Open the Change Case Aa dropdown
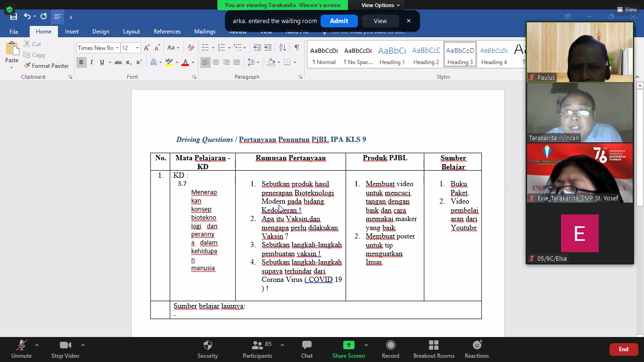 [173, 48]
